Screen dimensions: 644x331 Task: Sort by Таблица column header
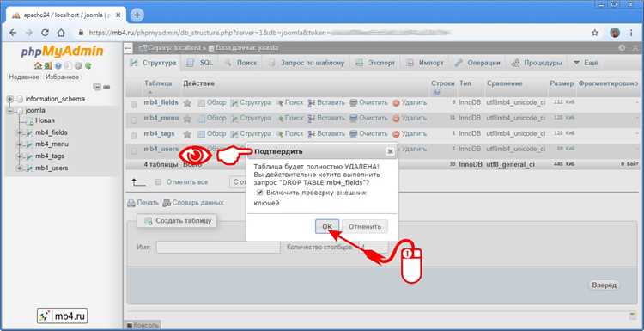coord(158,83)
